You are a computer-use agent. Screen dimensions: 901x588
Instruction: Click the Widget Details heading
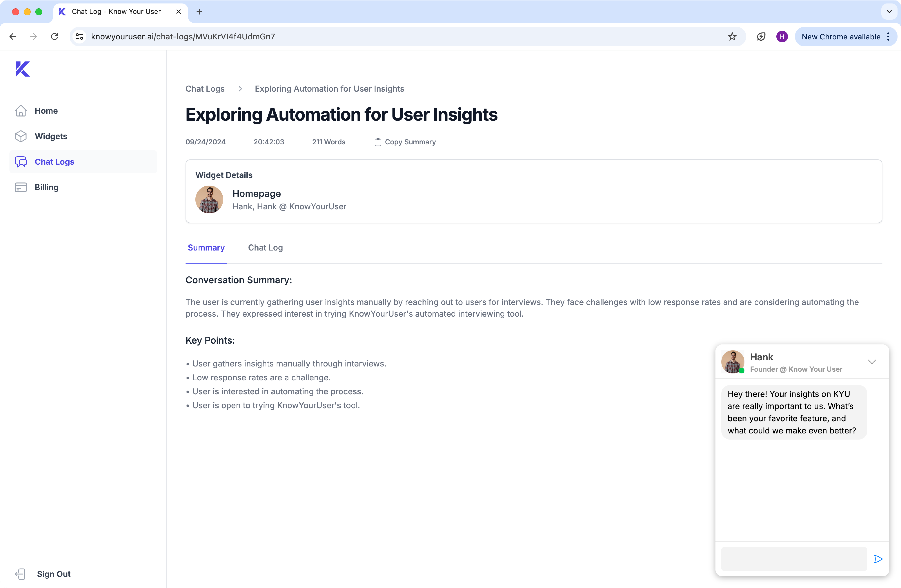224,175
